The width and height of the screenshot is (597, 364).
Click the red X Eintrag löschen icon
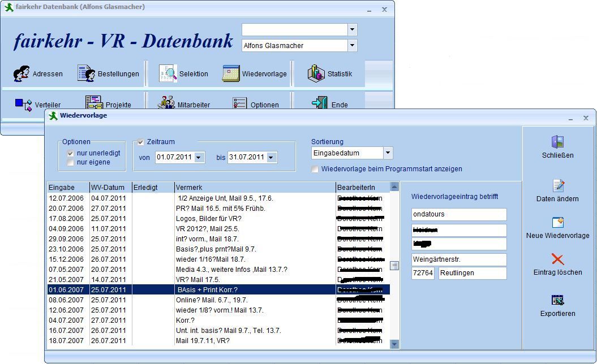tap(557, 259)
